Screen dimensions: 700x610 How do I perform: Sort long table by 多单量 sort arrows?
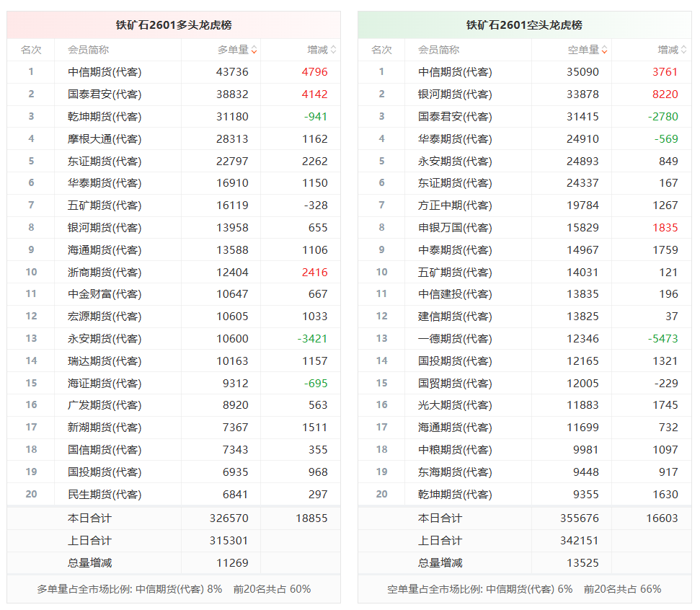pos(254,50)
